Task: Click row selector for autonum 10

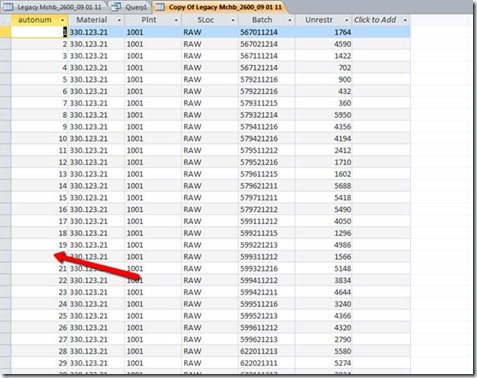Action: pos(5,139)
